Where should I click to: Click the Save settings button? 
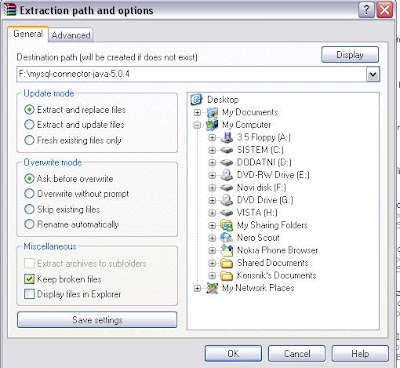[97, 320]
